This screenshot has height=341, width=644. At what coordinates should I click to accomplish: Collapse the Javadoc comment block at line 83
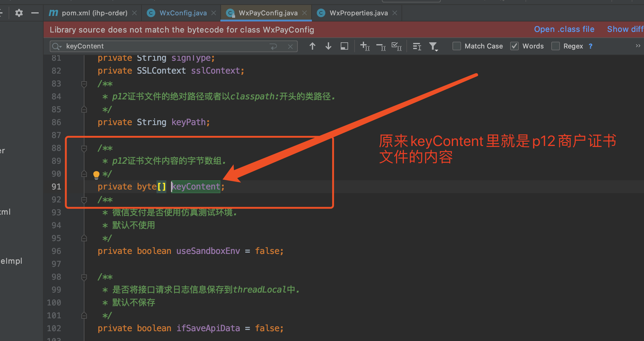(x=84, y=83)
